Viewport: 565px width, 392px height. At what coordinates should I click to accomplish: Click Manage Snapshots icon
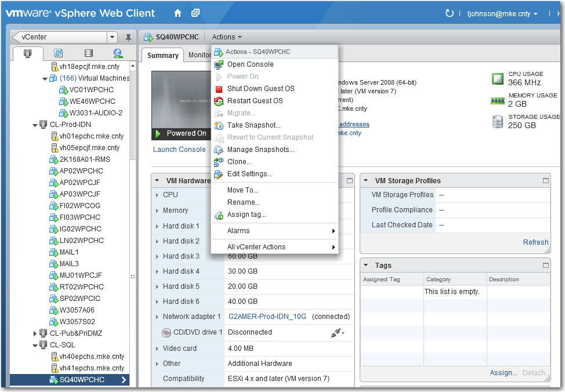coord(219,150)
